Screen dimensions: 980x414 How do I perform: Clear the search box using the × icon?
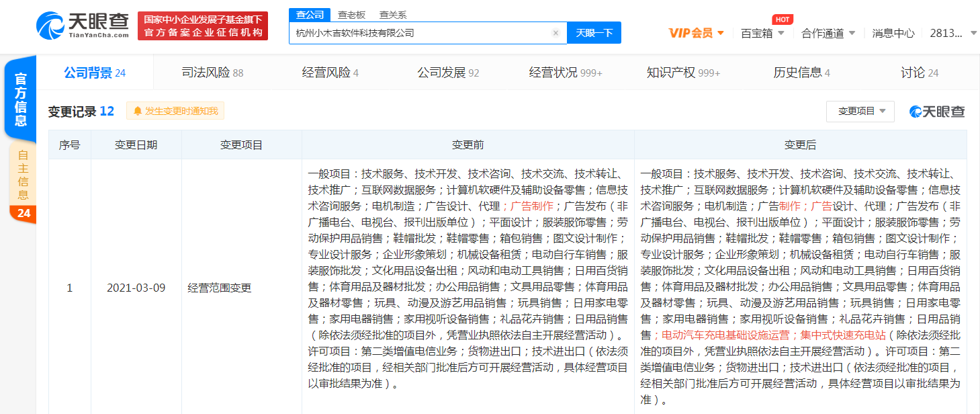(x=556, y=32)
